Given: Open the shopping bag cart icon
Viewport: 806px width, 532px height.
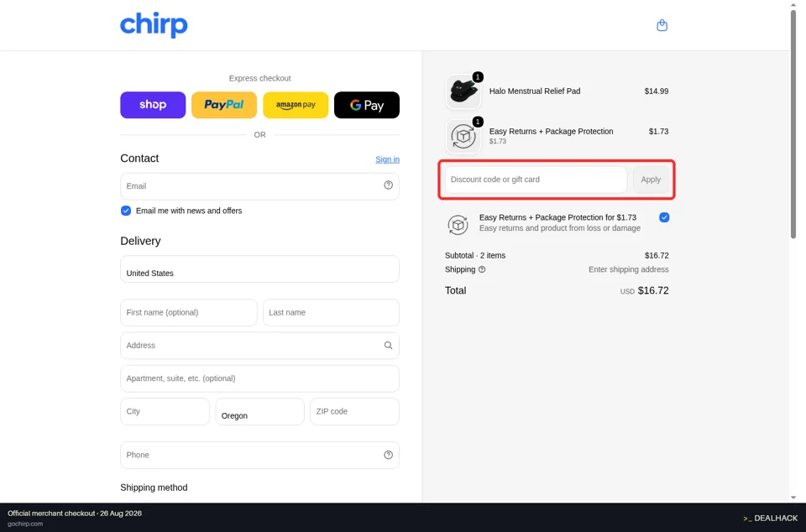Looking at the screenshot, I should pyautogui.click(x=662, y=25).
